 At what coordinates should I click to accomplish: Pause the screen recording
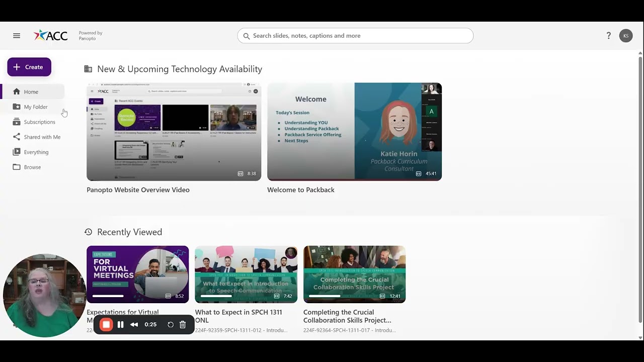point(120,325)
